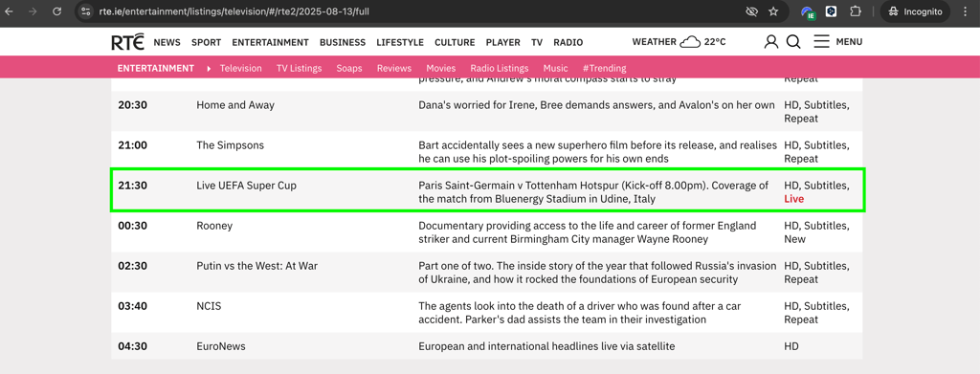
Task: Select the Home and Away listing
Action: coord(235,105)
